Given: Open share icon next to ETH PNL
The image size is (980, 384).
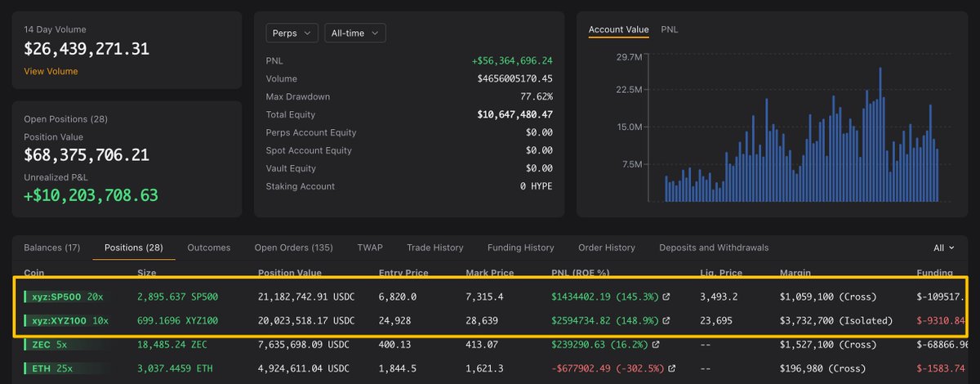Looking at the screenshot, I should pos(671,368).
